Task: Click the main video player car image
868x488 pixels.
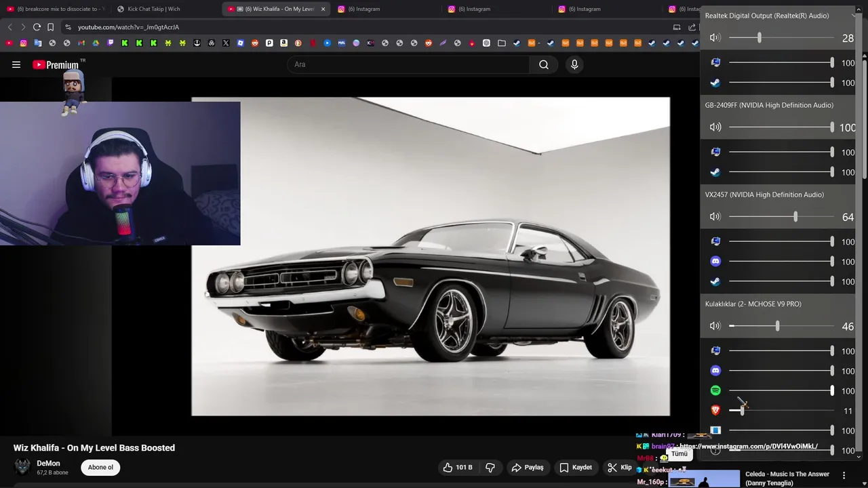Action: click(431, 256)
